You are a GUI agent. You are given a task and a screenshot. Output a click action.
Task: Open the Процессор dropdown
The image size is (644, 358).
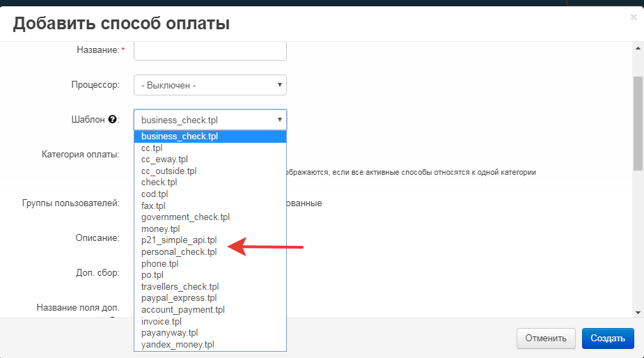pyautogui.click(x=210, y=85)
